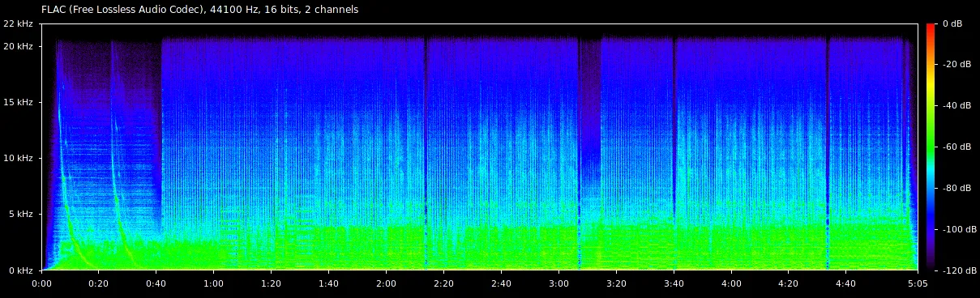
Task: Click the 3:00 time axis label
Action: [559, 284]
